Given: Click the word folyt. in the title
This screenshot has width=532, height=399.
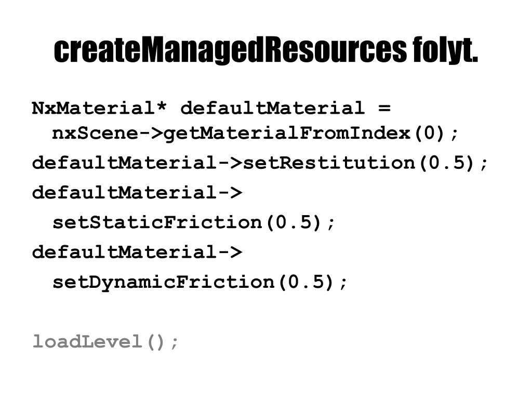Looking at the screenshot, I should [x=445, y=51].
